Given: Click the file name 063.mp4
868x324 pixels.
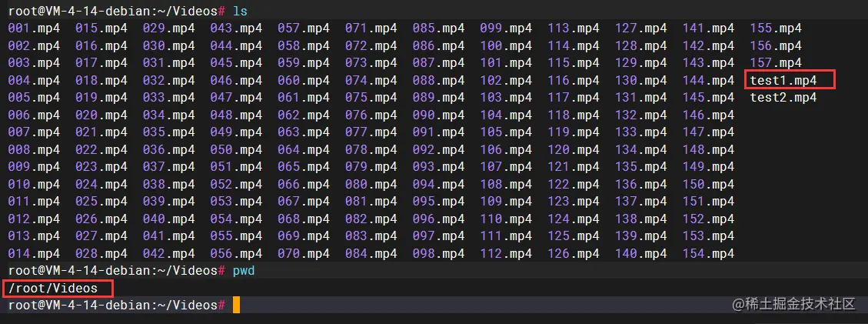Looking at the screenshot, I should (x=304, y=133).
